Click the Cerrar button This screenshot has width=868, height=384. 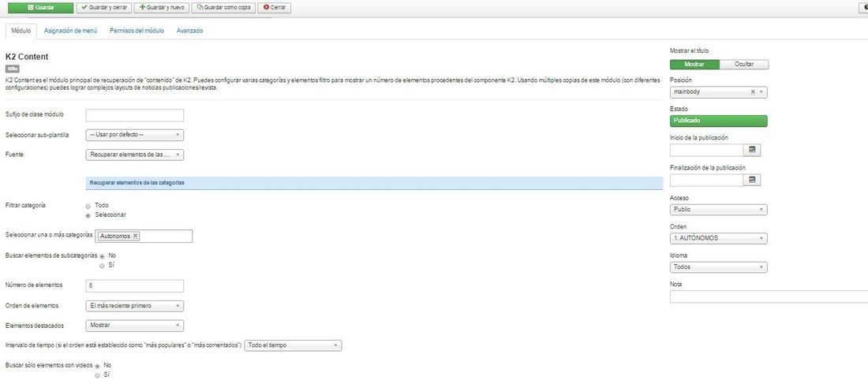[275, 8]
